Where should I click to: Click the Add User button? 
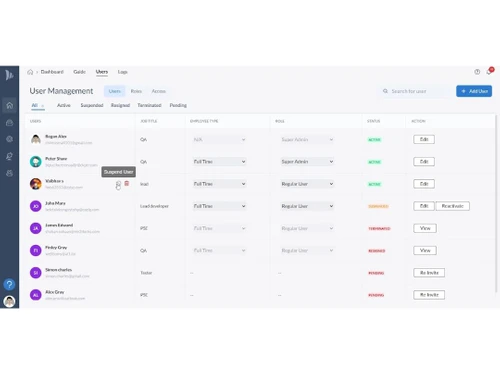tap(474, 91)
